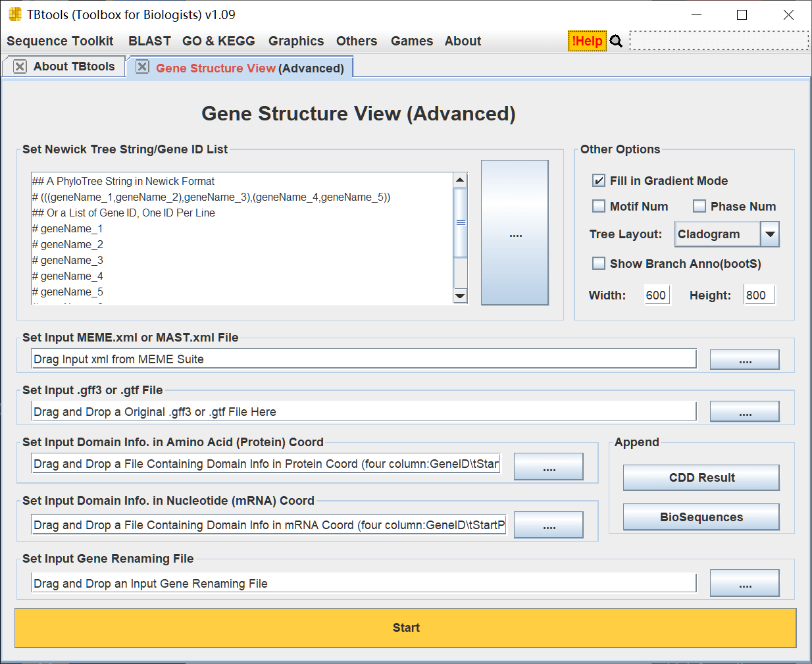Click scroll up arrow in tree text area
This screenshot has width=812, height=664.
(461, 180)
